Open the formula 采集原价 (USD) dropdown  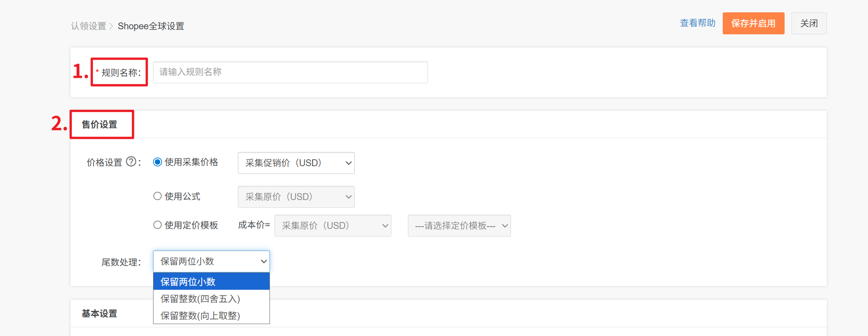click(296, 197)
